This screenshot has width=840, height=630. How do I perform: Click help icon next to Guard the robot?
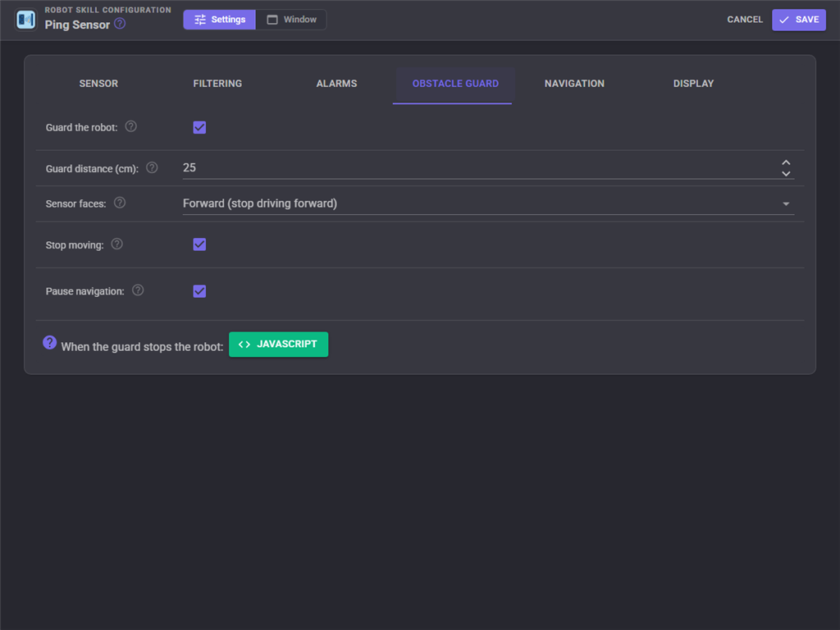pos(130,126)
